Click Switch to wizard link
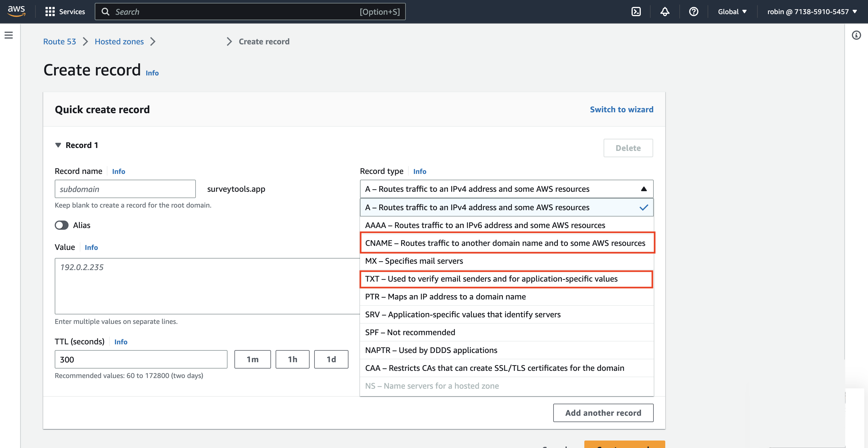The image size is (868, 448). tap(621, 109)
